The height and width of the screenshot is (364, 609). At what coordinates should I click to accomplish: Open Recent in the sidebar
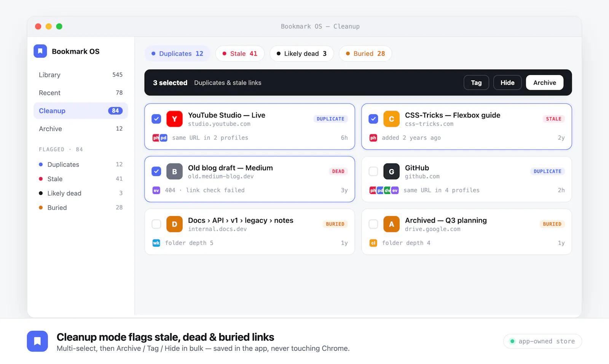tap(81, 93)
